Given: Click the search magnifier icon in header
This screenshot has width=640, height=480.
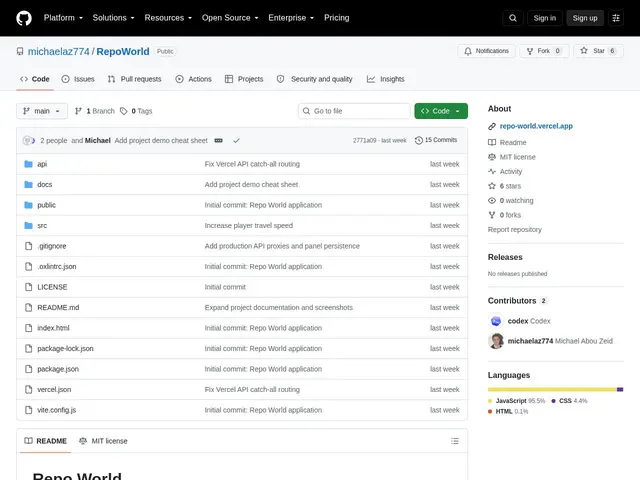Looking at the screenshot, I should (513, 18).
